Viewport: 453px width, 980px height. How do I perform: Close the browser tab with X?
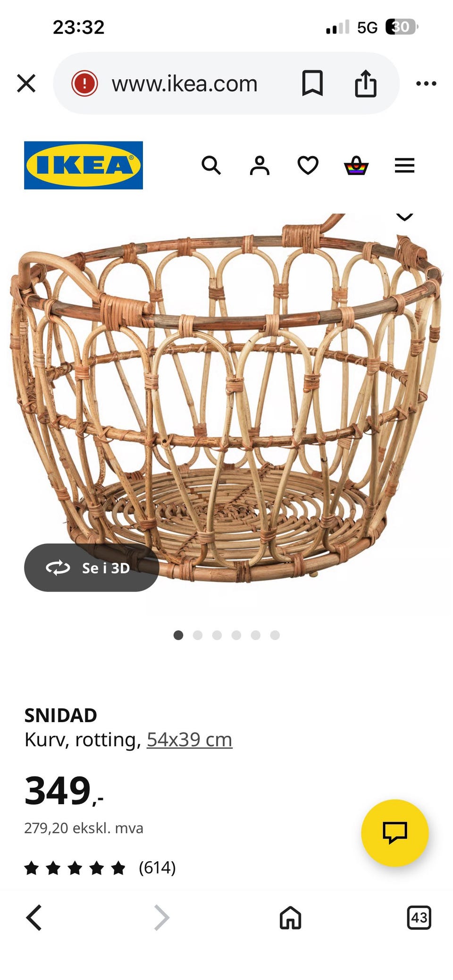click(26, 83)
